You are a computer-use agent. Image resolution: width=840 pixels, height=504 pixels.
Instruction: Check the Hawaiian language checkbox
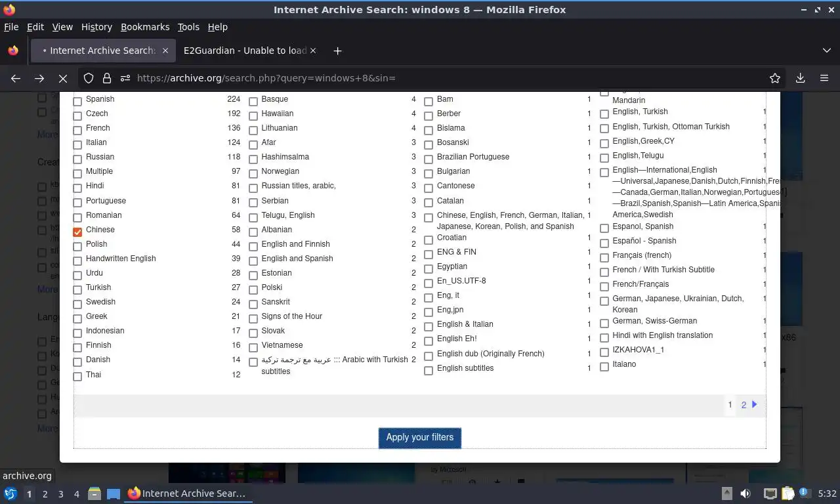point(253,115)
